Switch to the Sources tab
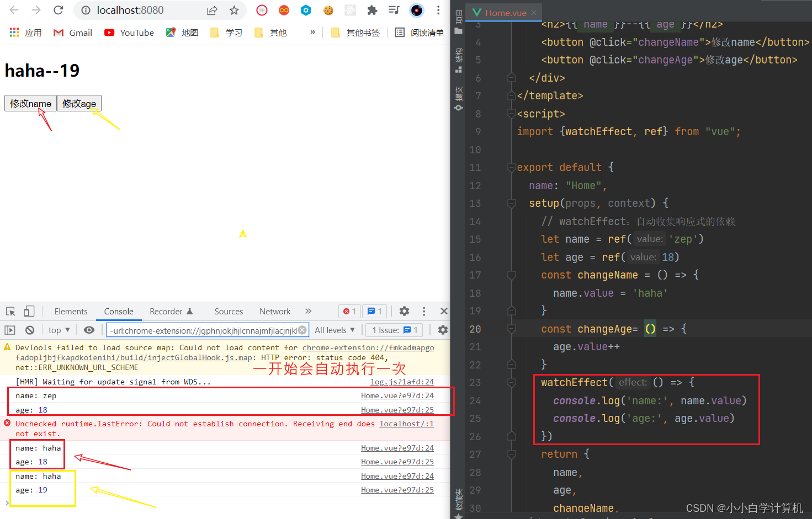This screenshot has width=812, height=519. (x=229, y=312)
